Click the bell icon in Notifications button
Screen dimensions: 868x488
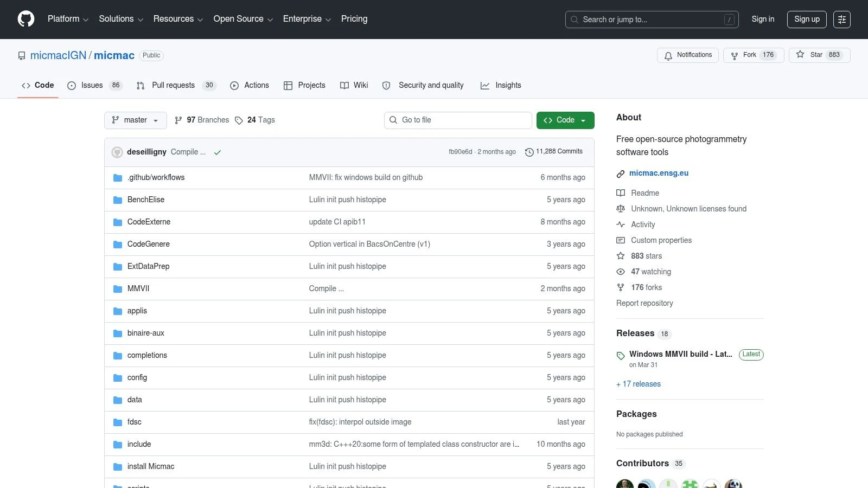tap(668, 55)
